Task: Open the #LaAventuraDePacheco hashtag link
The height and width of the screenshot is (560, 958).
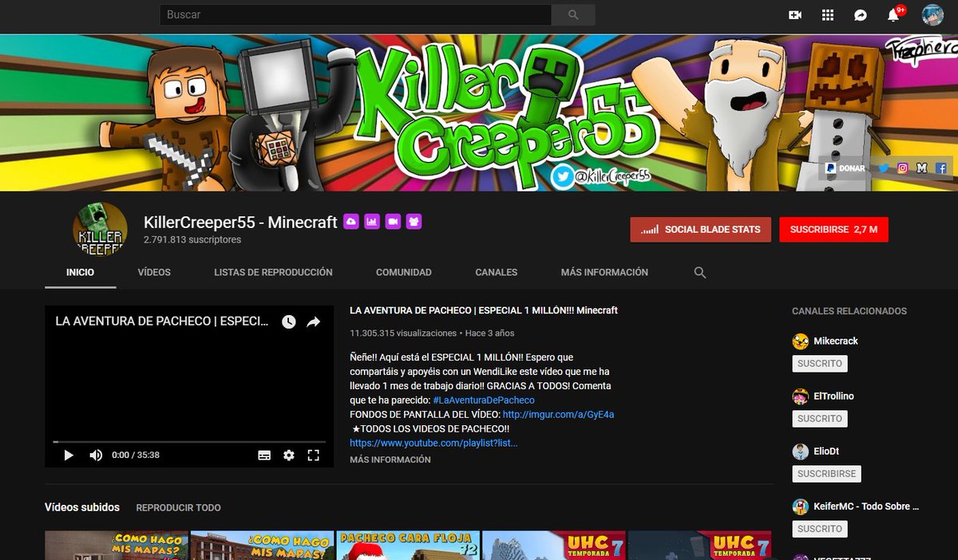Action: coord(484,400)
